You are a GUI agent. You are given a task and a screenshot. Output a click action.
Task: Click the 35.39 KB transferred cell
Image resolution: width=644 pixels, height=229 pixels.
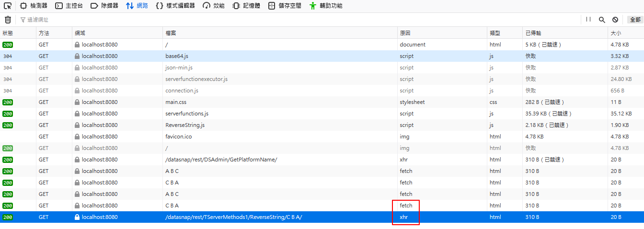549,114
